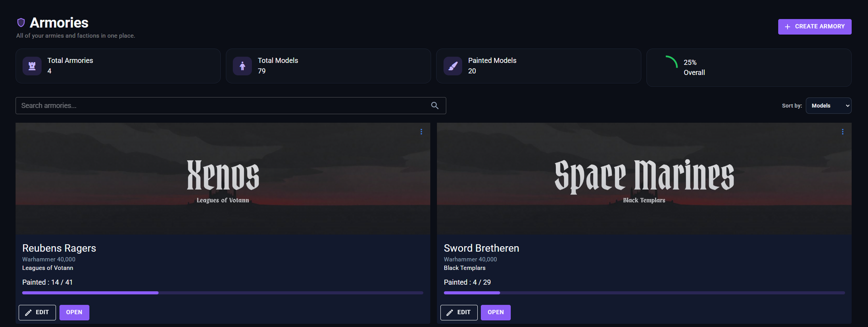Click the Total Armories count 4

[x=49, y=71]
